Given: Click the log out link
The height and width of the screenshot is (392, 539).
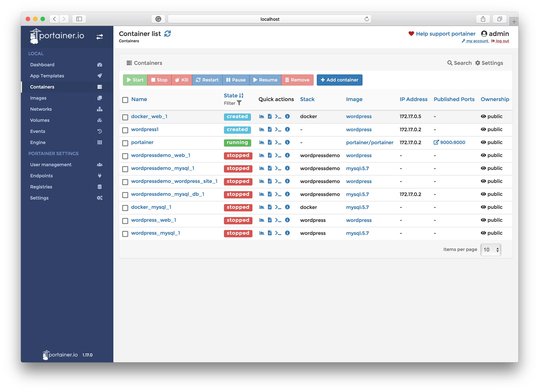Looking at the screenshot, I should (x=500, y=41).
